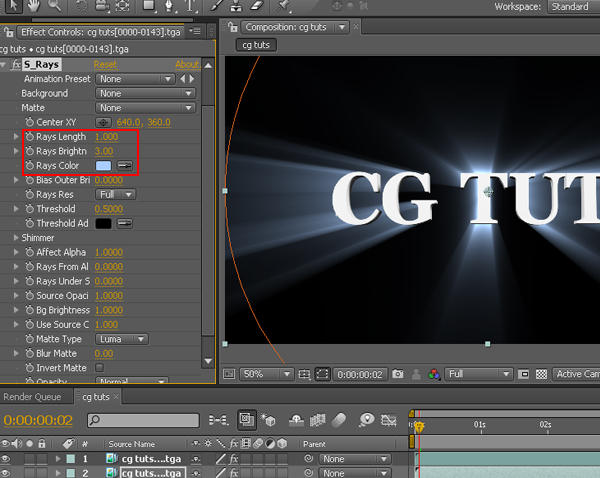Click the Rays Color light blue swatch
600x478 pixels.
coord(104,165)
